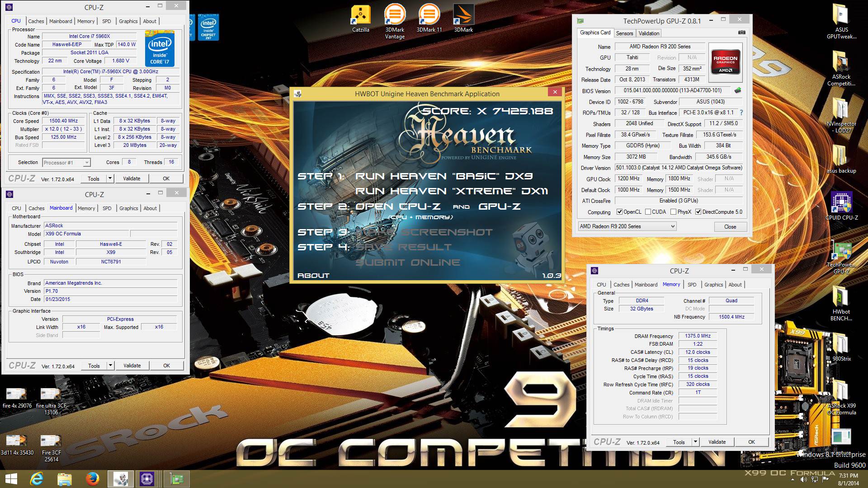This screenshot has width=868, height=488.
Task: Open About tab in Mainboard CPU-Z window
Action: coord(150,208)
